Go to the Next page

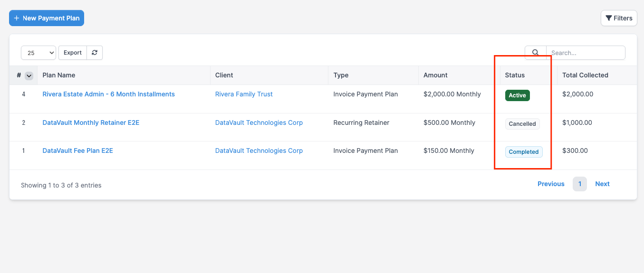pos(602,184)
